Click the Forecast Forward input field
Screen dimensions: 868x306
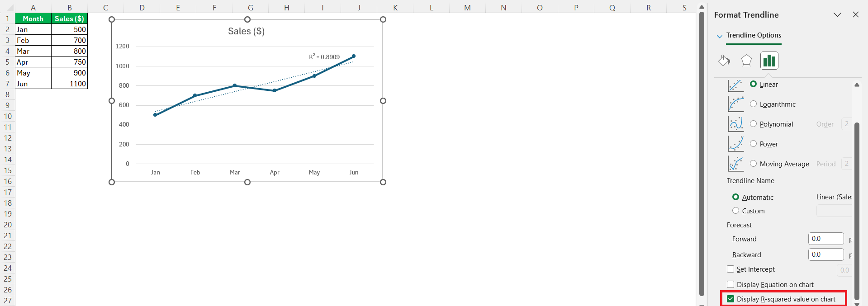pyautogui.click(x=826, y=239)
